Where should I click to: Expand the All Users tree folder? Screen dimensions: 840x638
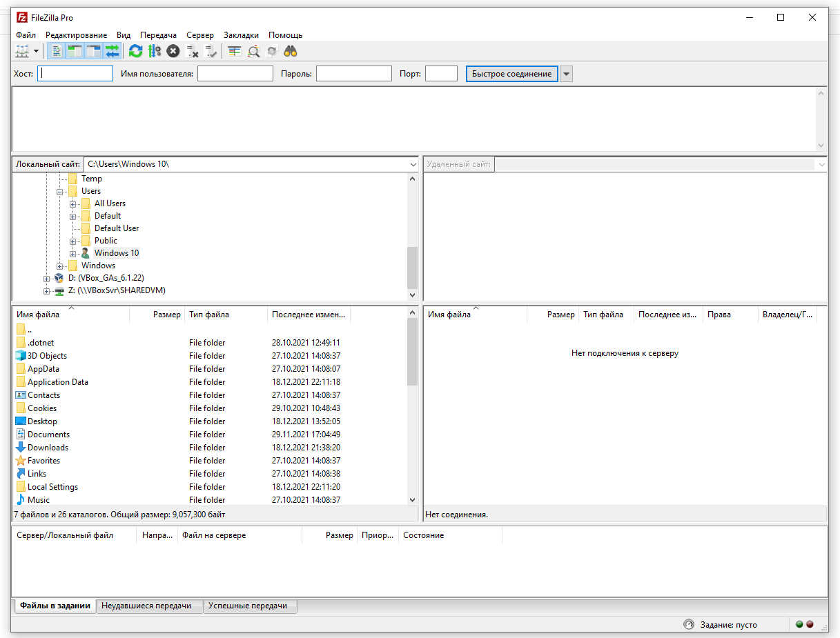(73, 203)
